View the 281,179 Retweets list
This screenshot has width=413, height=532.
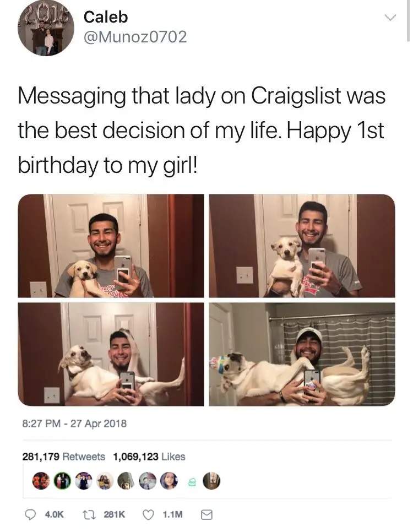64,457
